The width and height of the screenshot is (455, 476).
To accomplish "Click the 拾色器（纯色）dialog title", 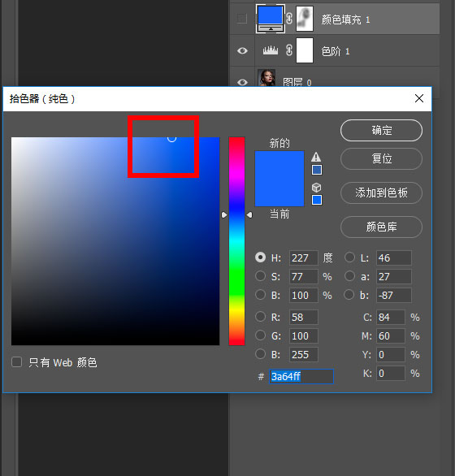I will (x=42, y=98).
